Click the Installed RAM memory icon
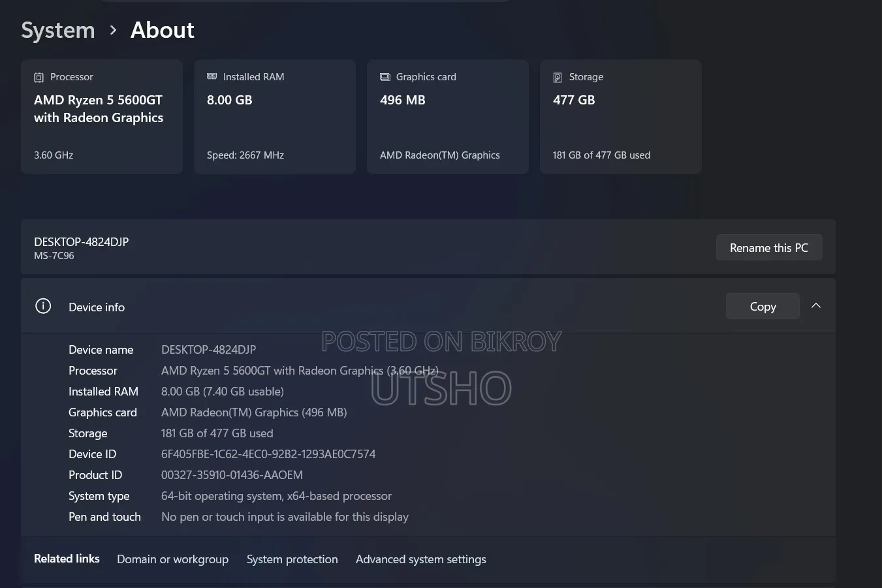 (212, 76)
